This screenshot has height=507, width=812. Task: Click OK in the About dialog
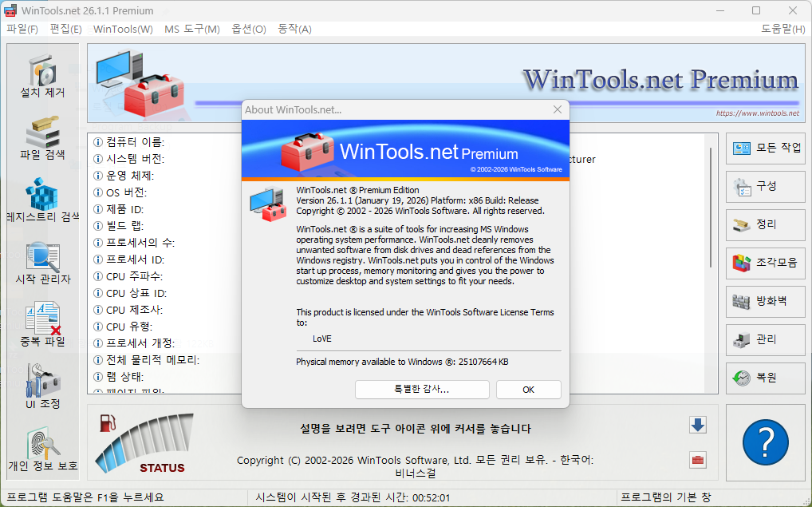click(528, 390)
